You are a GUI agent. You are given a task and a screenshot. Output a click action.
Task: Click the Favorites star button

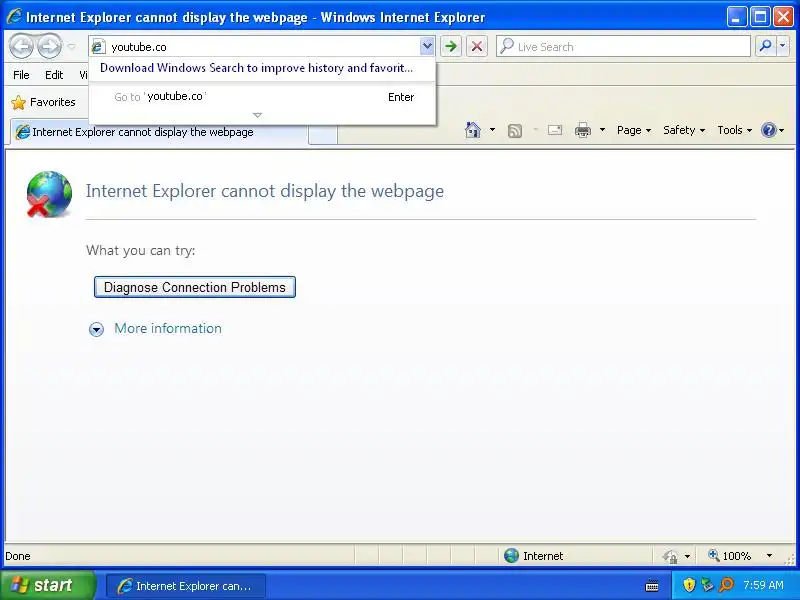click(x=43, y=103)
